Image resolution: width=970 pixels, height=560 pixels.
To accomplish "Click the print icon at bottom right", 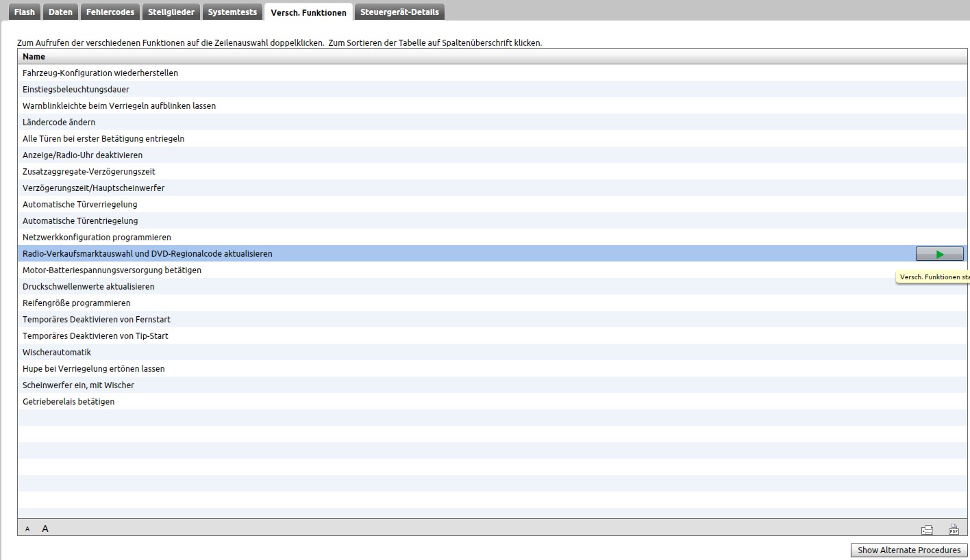I will click(927, 529).
